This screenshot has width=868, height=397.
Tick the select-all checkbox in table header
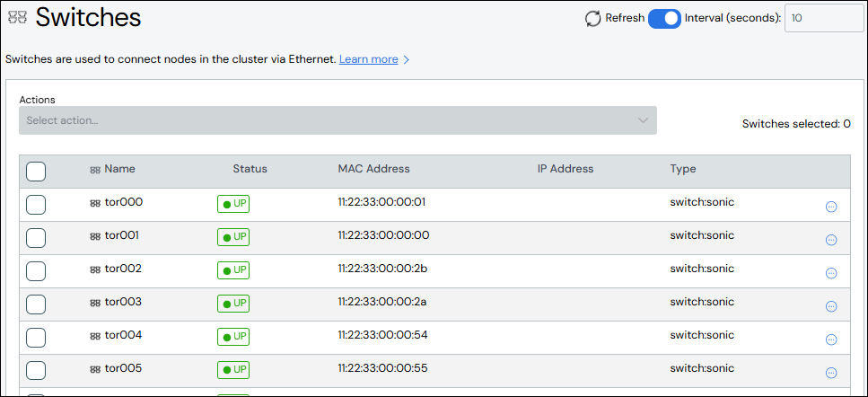tap(36, 172)
